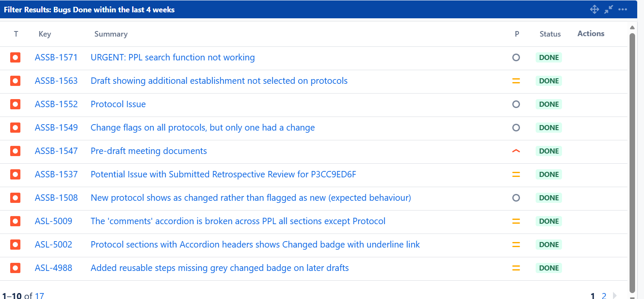
Task: Click the bug icon next to ASL-4988
Action: click(15, 268)
